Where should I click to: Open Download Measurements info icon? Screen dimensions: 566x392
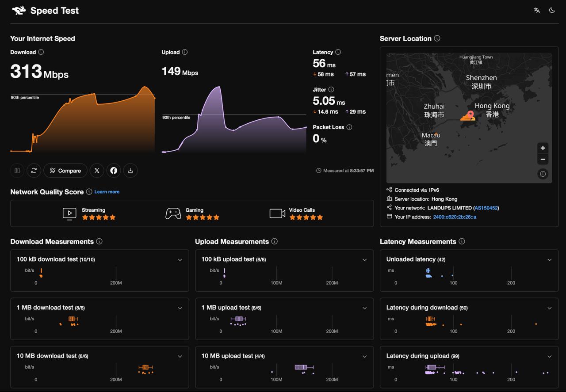point(99,241)
